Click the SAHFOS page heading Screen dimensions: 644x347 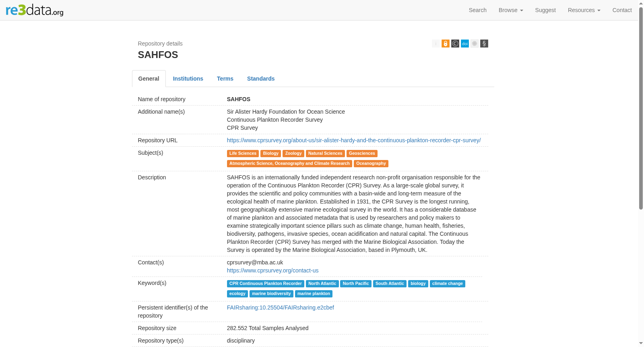click(158, 55)
